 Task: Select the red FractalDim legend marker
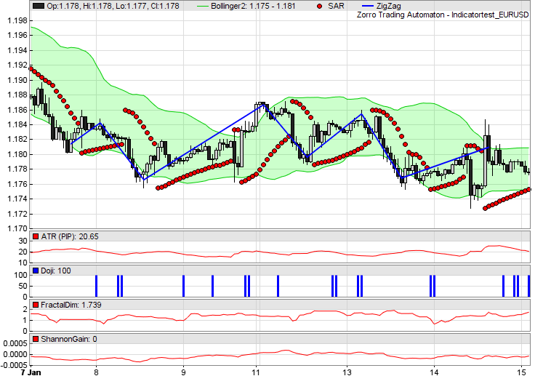tap(36, 305)
